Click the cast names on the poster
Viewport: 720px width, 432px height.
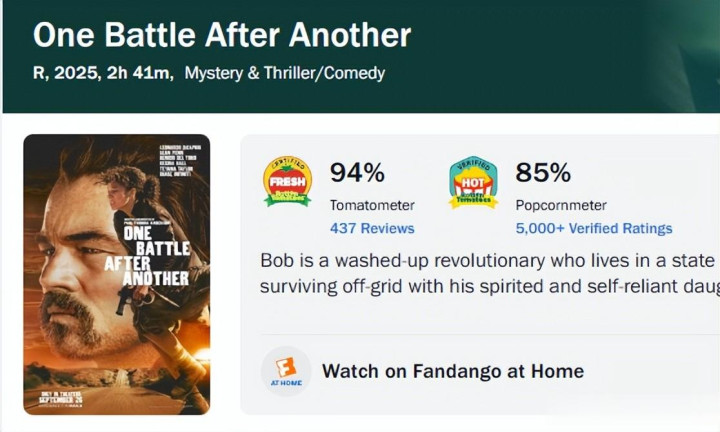click(179, 165)
